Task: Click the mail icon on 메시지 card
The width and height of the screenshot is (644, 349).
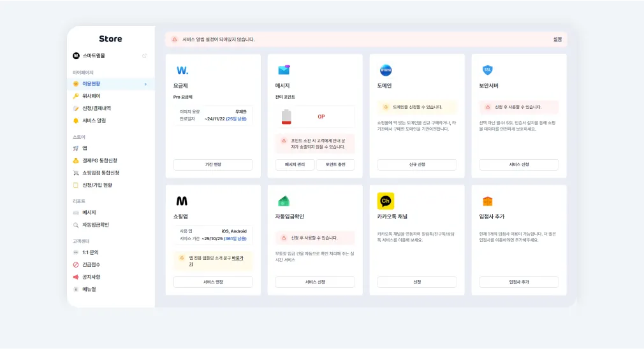Action: point(284,70)
